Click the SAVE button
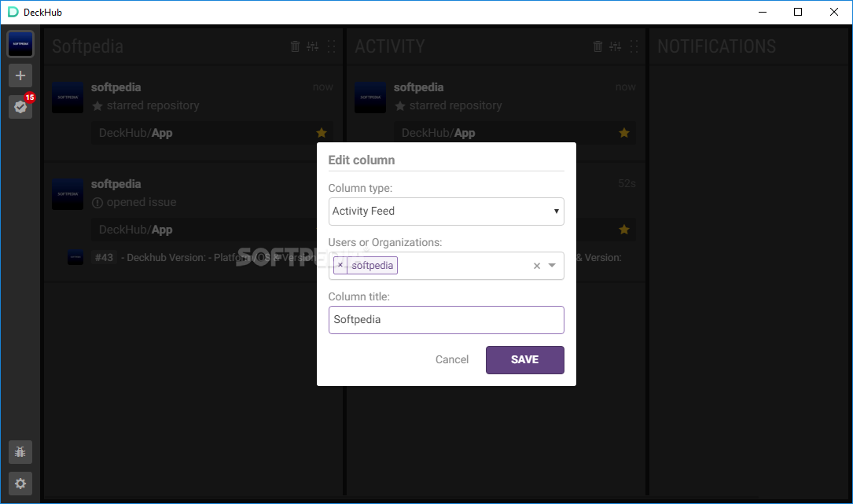The height and width of the screenshot is (504, 853). (x=525, y=360)
